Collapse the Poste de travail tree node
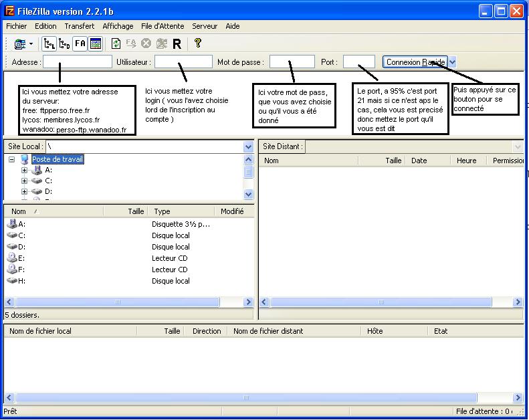 click(x=12, y=159)
